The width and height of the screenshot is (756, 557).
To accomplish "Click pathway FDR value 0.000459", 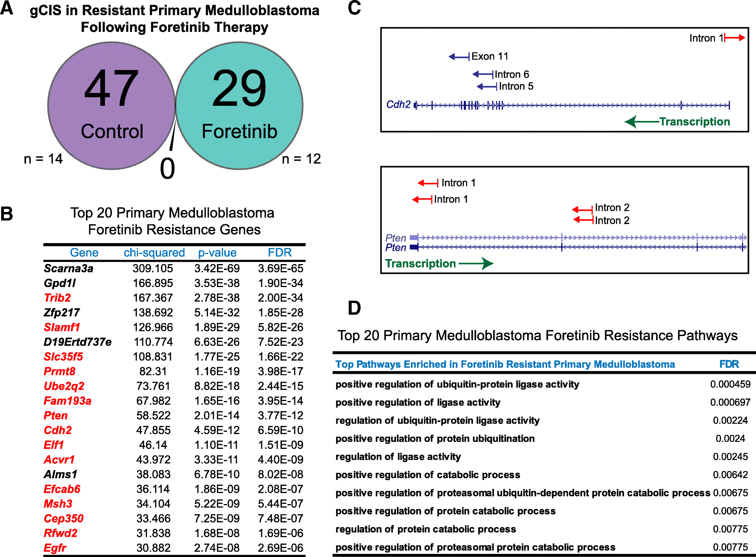I will pos(730,384).
